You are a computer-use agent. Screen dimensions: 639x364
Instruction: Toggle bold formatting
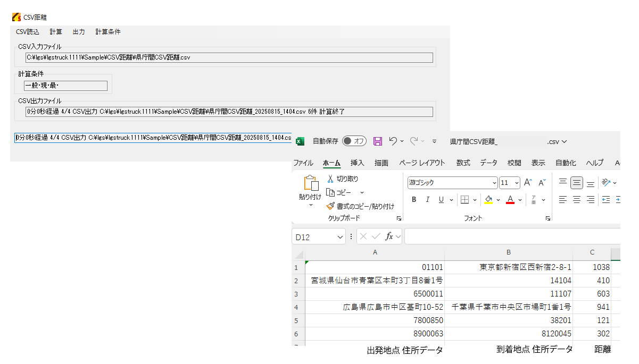coord(414,200)
